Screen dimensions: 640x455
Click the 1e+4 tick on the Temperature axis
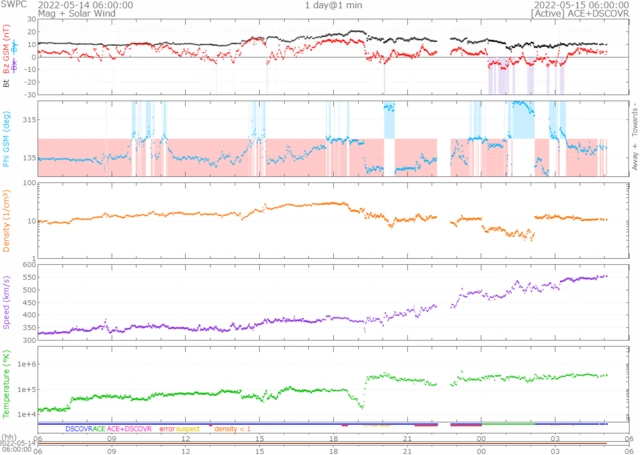click(x=26, y=415)
